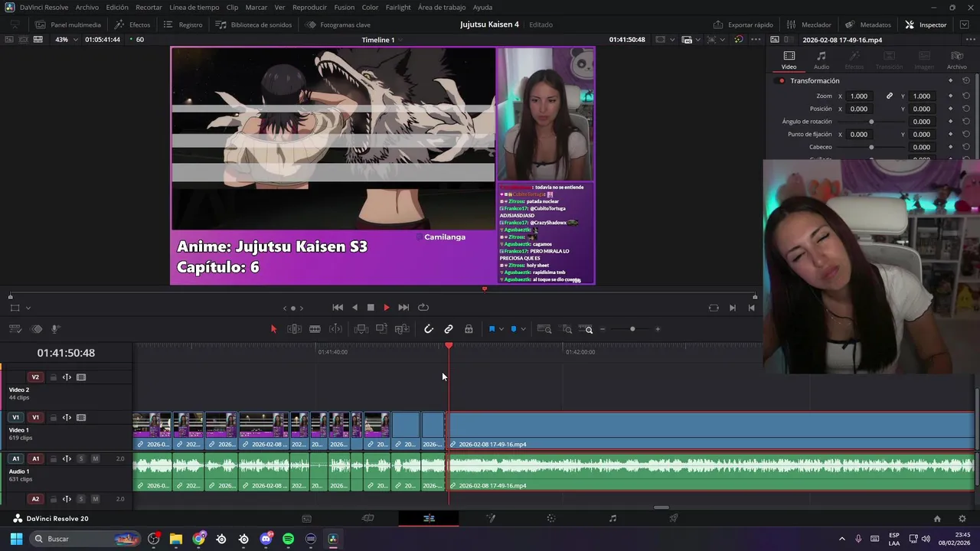Open the Mezclador panel
Image resolution: width=980 pixels, height=551 pixels.
808,24
